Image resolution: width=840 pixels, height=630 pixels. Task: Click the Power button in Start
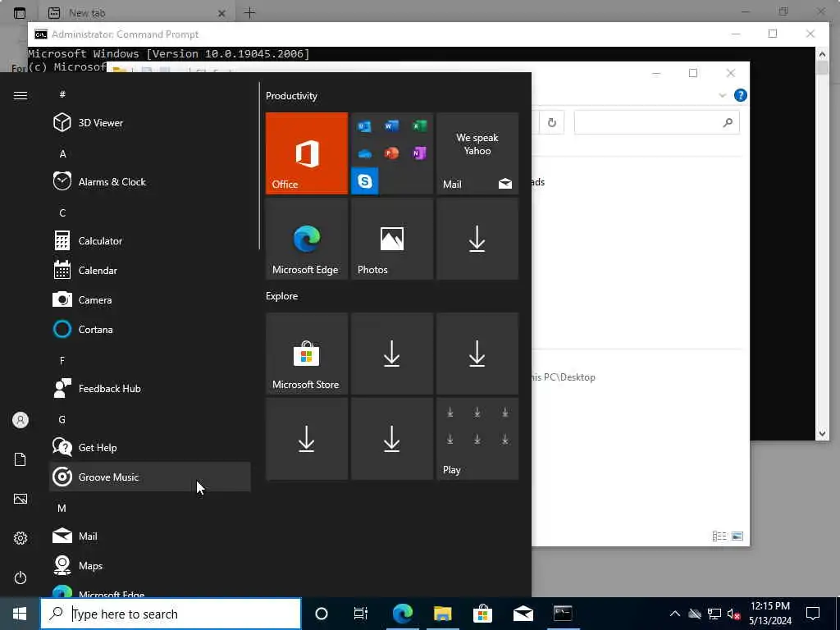click(x=21, y=577)
